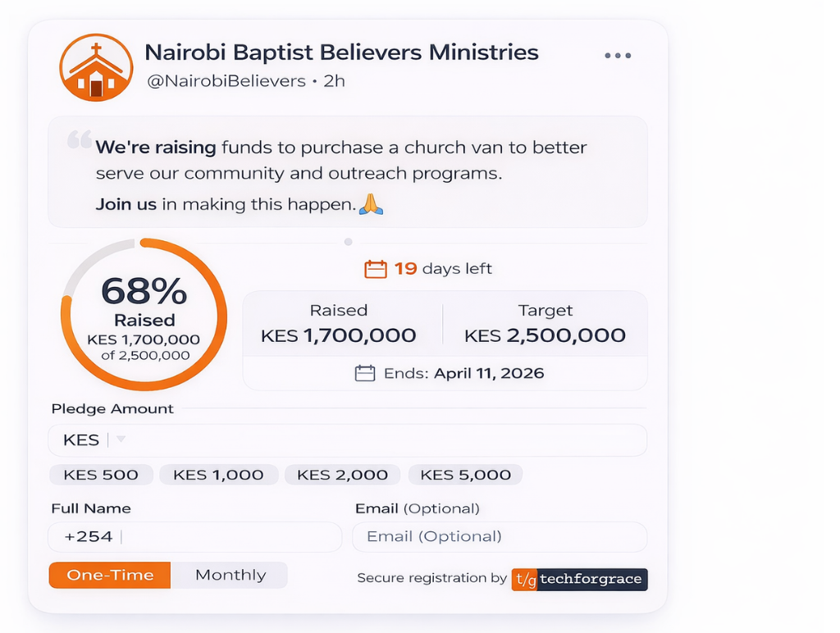The width and height of the screenshot is (840, 633).
Task: Click the calendar icon beside Ends date
Action: point(365,373)
